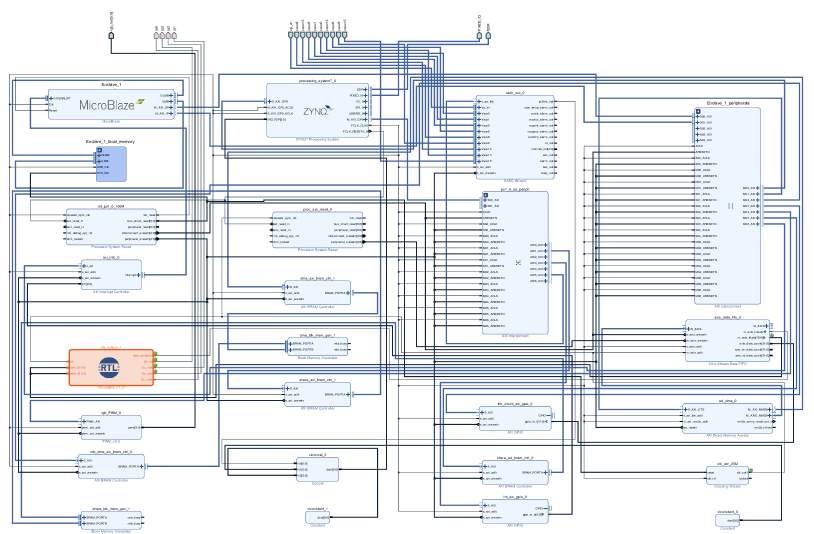The width and height of the screenshot is (814, 534).
Task: Expand the Enclave_1_local_memory hierarchy block
Action: tap(100, 150)
